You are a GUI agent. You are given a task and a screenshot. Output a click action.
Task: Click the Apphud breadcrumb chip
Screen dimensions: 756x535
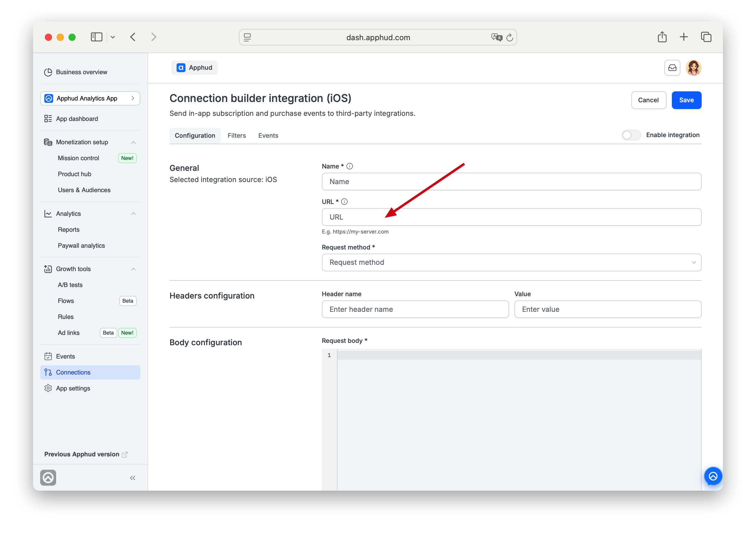tap(194, 68)
